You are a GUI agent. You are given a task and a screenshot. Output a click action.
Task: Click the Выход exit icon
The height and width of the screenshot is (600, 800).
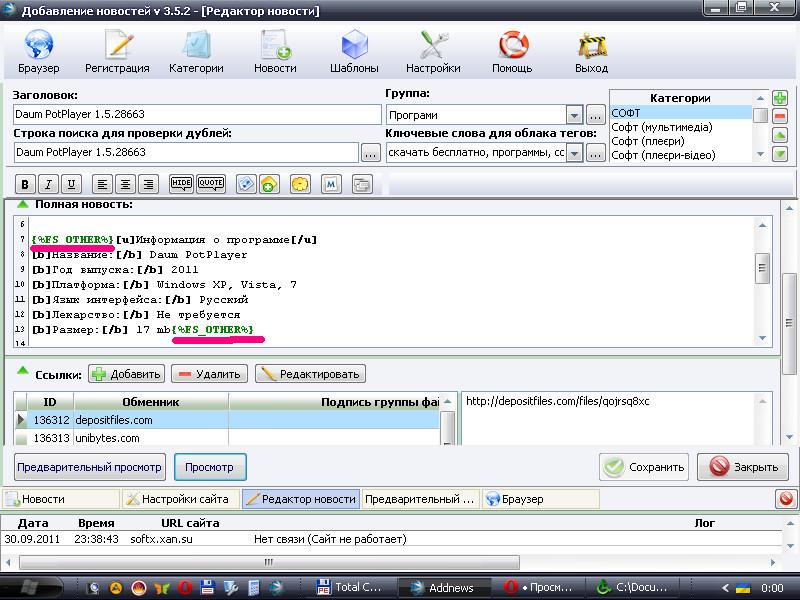[x=591, y=51]
